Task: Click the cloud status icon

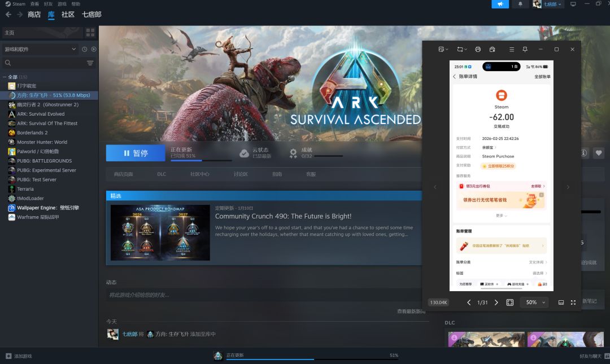Action: tap(244, 154)
